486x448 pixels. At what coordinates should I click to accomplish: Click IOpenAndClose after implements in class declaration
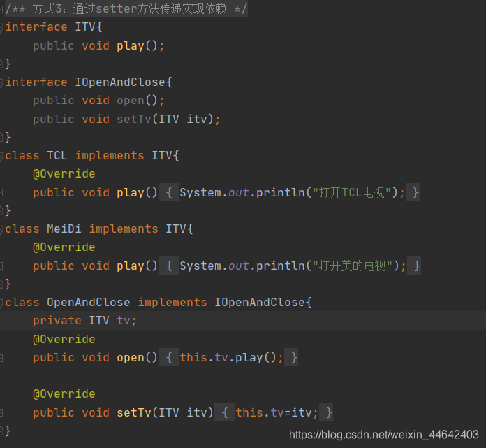(260, 302)
